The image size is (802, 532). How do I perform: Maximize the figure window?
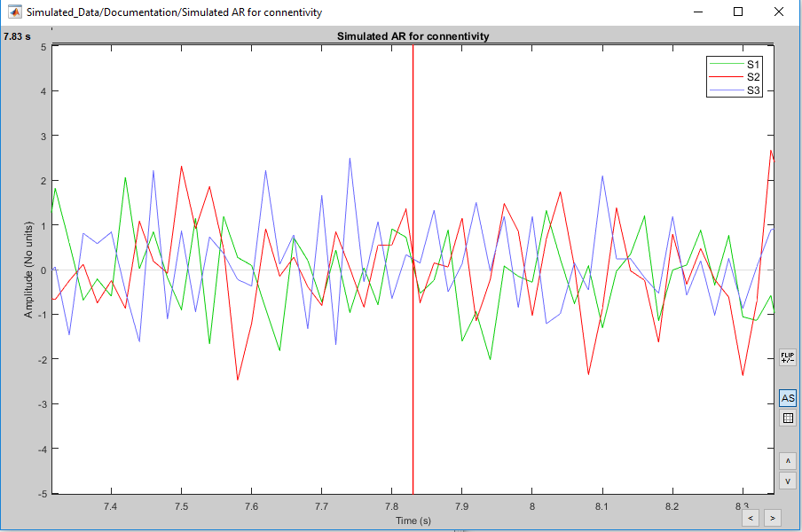pyautogui.click(x=738, y=12)
